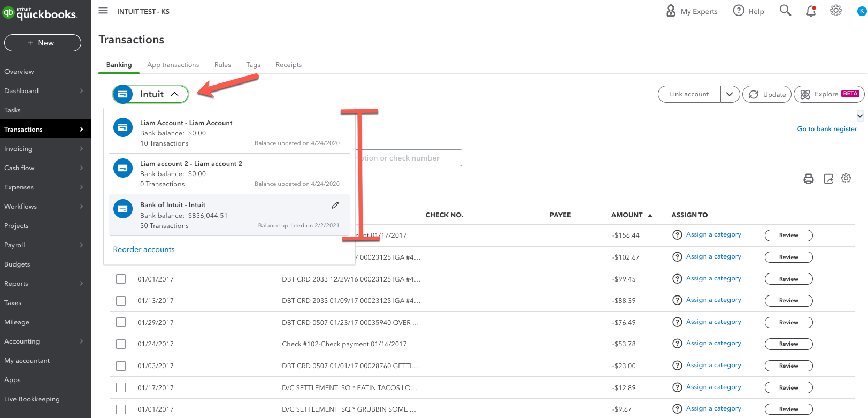
Task: Open Overview in the sidebar
Action: [19, 72]
